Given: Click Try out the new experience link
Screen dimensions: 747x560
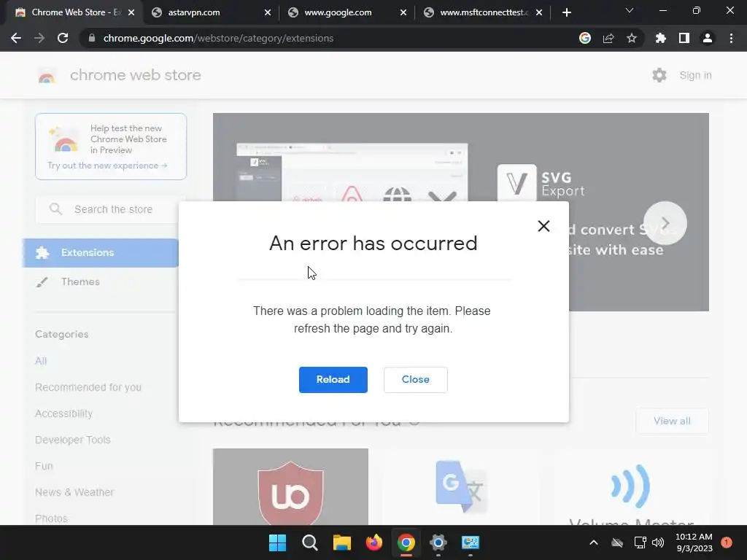Looking at the screenshot, I should click(x=107, y=166).
